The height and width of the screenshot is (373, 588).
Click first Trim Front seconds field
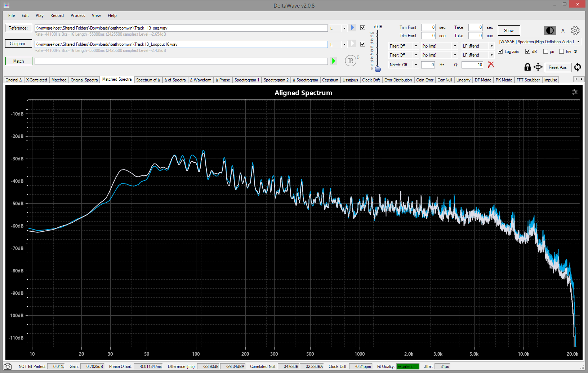tap(428, 27)
